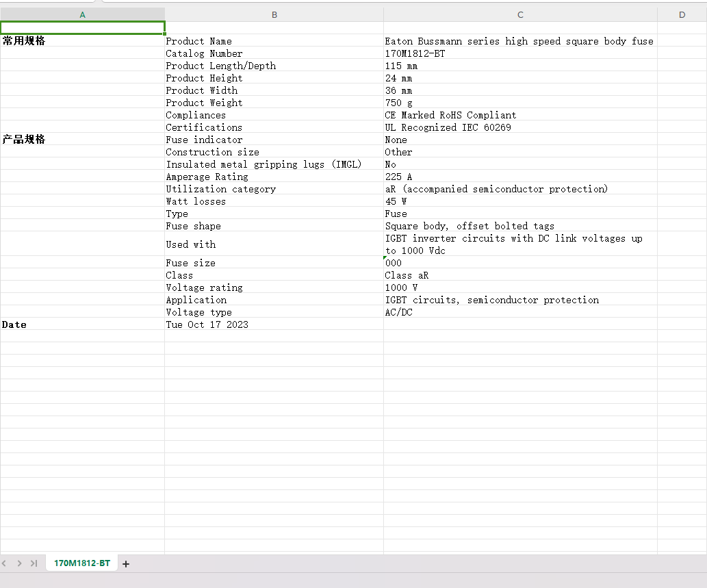Select the Product Name cell
This screenshot has width=707, height=588.
coord(274,40)
